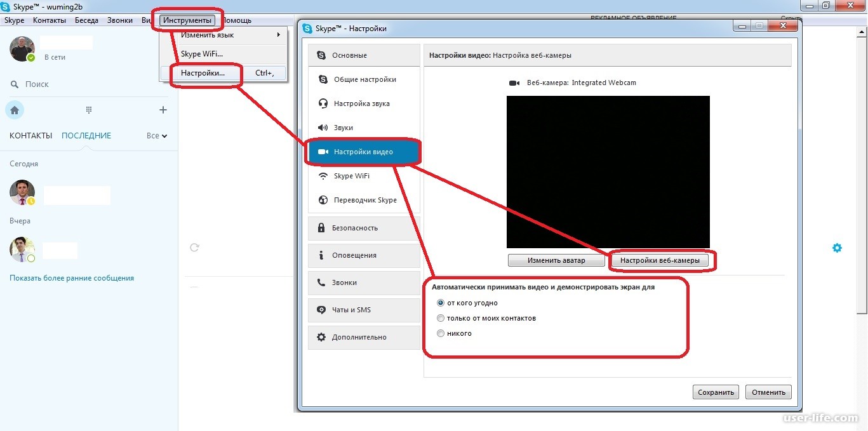Expand the Основные settings section
This screenshot has height=431, width=868.
point(364,55)
